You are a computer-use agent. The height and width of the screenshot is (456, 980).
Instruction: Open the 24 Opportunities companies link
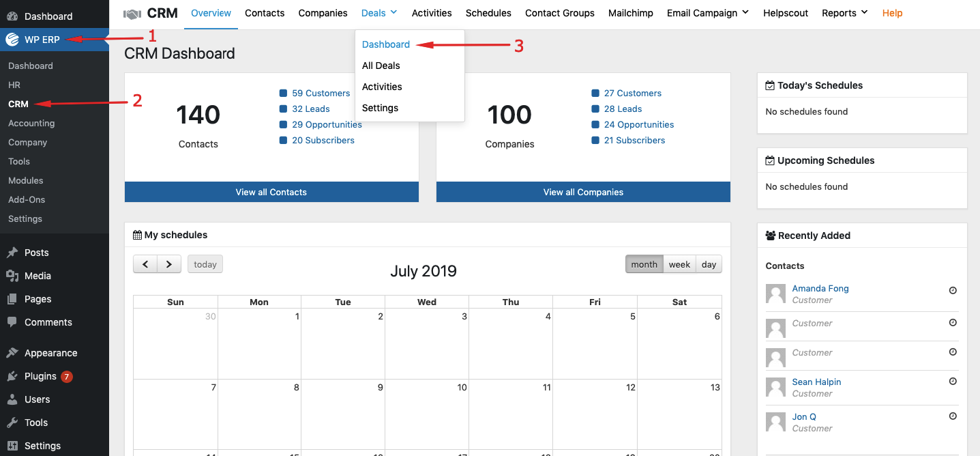pos(639,125)
